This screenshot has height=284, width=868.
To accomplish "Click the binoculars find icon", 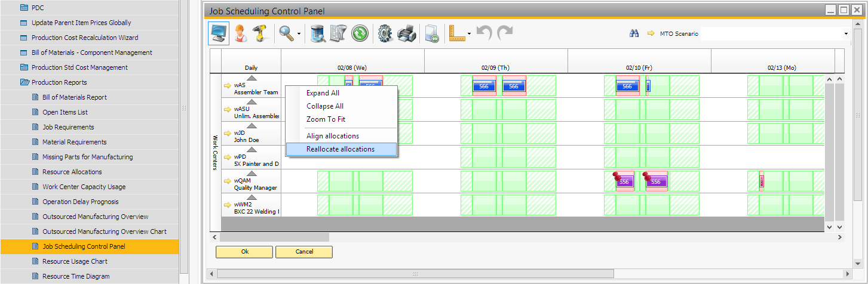I will pyautogui.click(x=634, y=34).
